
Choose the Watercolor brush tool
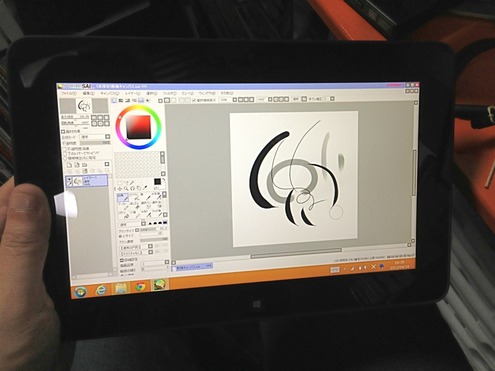(x=157, y=196)
